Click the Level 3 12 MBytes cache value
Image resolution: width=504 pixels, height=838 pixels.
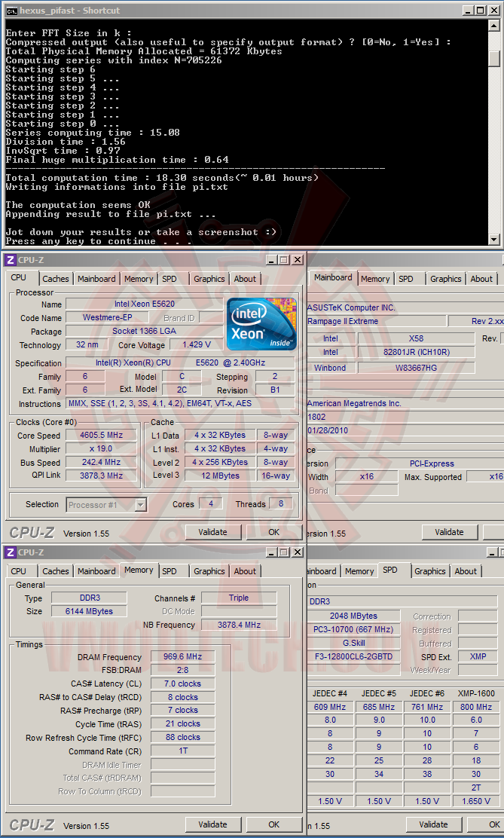(220, 476)
